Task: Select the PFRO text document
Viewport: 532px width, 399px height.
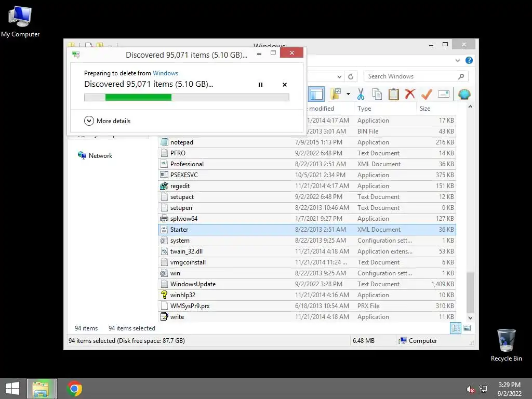Action: pyautogui.click(x=307, y=153)
